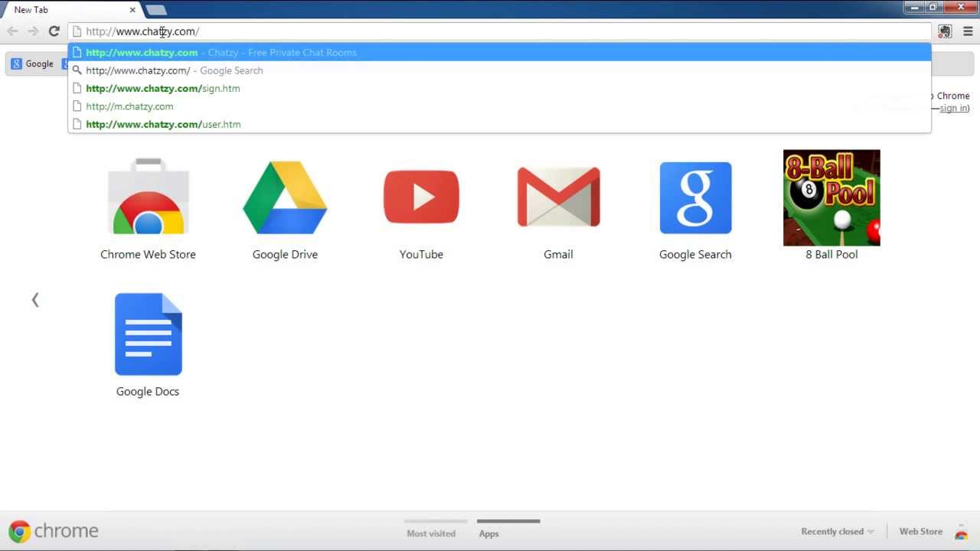This screenshot has width=980, height=551.
Task: Reload the page with the refresh button
Action: point(54,31)
